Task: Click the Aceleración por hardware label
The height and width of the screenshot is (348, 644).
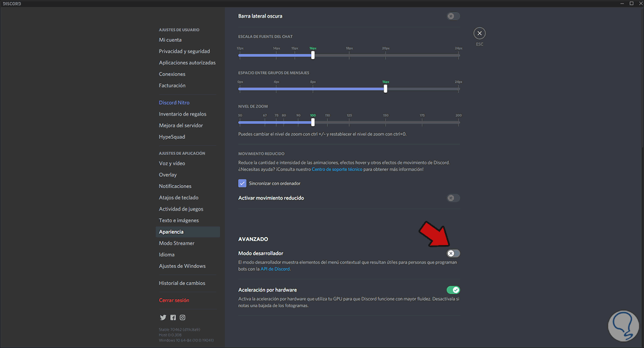Action: pyautogui.click(x=268, y=290)
